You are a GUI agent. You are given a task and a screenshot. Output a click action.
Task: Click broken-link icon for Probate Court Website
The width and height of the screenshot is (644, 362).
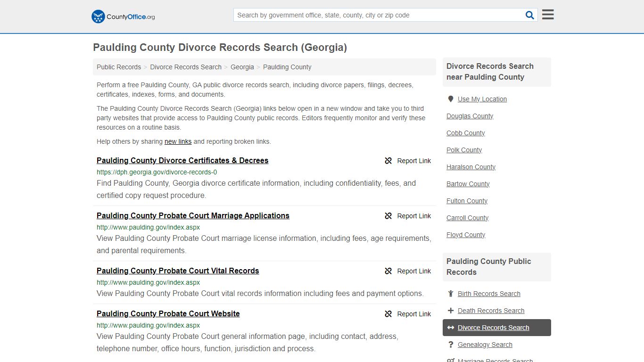[388, 314]
